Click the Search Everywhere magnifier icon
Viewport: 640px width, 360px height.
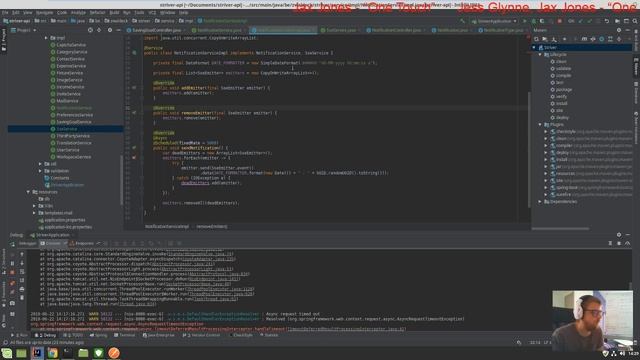(635, 21)
